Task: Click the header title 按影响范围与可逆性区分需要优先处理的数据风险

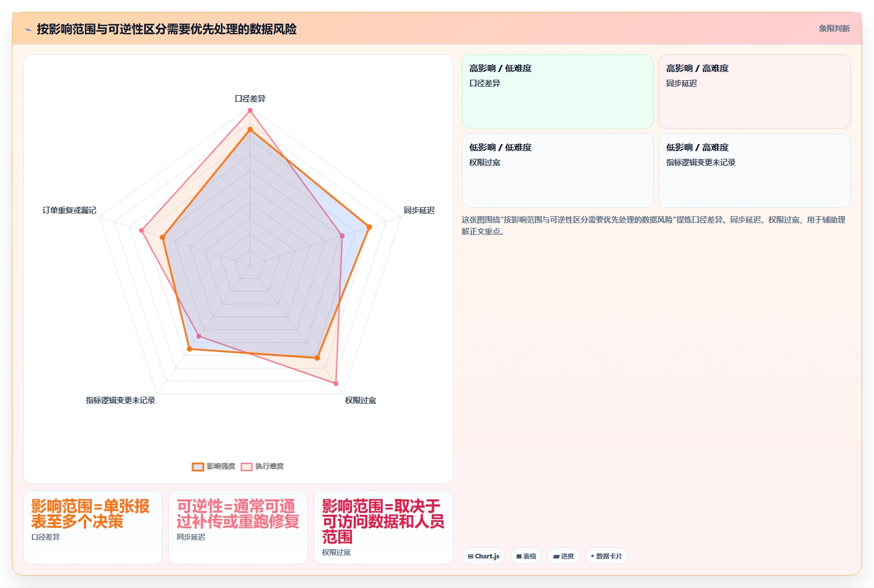Action: [x=167, y=29]
